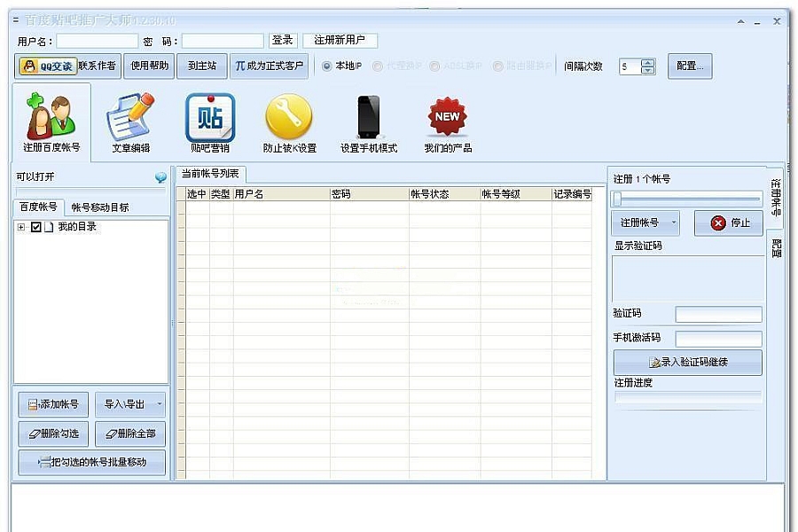Switch to the 百度帐号 tab
Screen dimensions: 798x532
pos(39,207)
